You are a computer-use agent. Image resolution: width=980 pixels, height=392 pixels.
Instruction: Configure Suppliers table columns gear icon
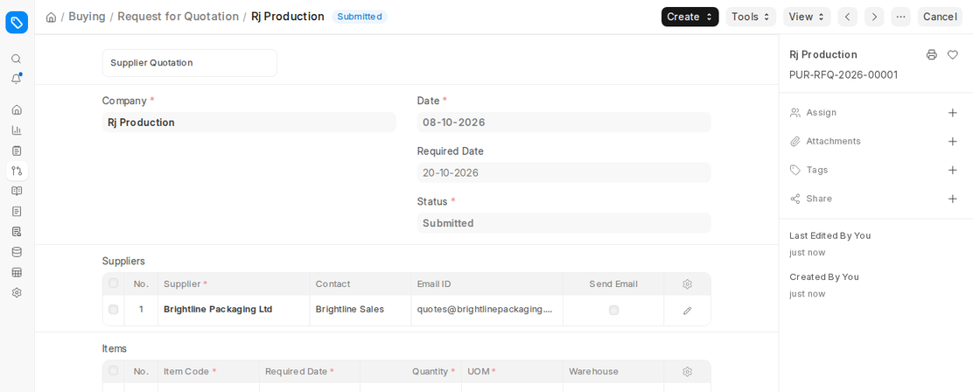click(x=688, y=284)
